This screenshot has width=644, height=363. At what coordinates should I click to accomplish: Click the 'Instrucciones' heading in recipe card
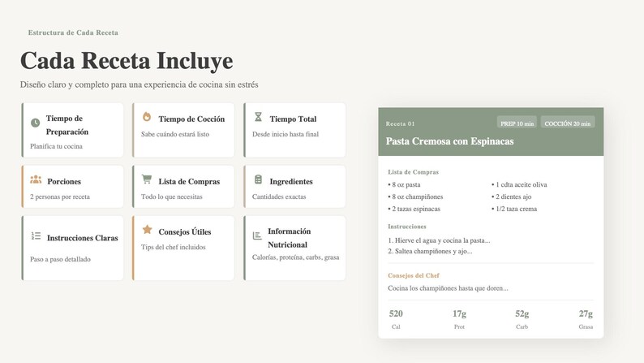coord(407,227)
